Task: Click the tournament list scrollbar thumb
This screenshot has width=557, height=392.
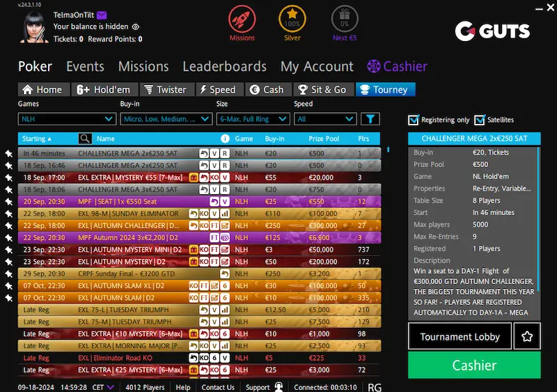Action: coord(388,150)
